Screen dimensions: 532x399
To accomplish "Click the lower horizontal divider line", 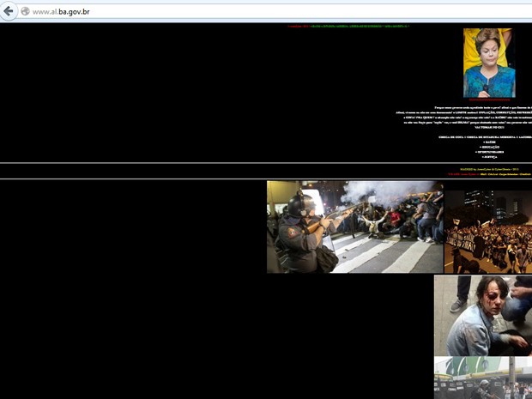I will 266,178.
